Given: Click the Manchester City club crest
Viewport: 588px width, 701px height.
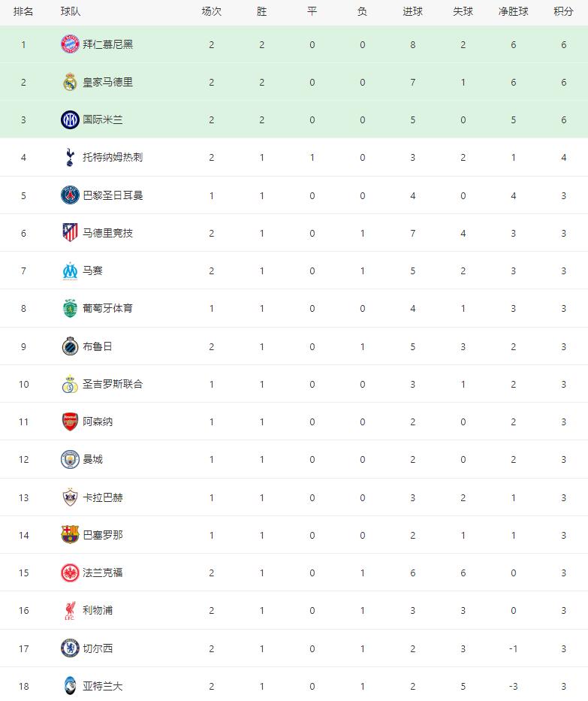Looking at the screenshot, I should [x=70, y=459].
